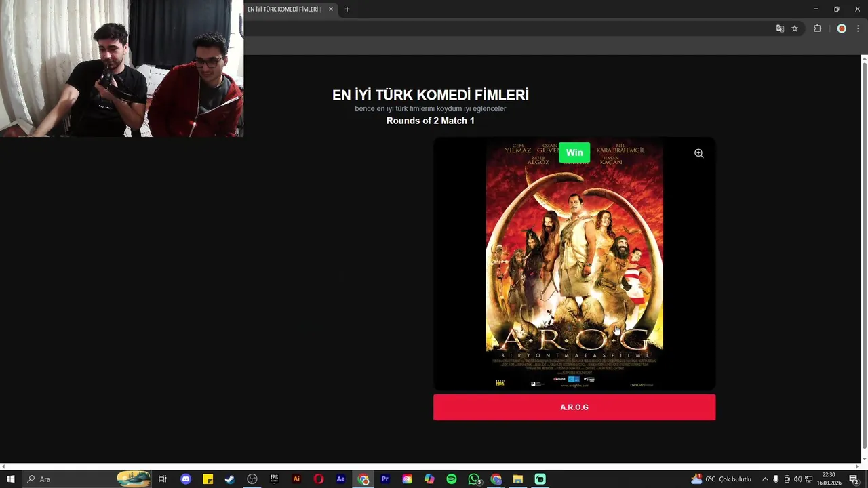Open the Windows Start menu

pyautogui.click(x=10, y=479)
